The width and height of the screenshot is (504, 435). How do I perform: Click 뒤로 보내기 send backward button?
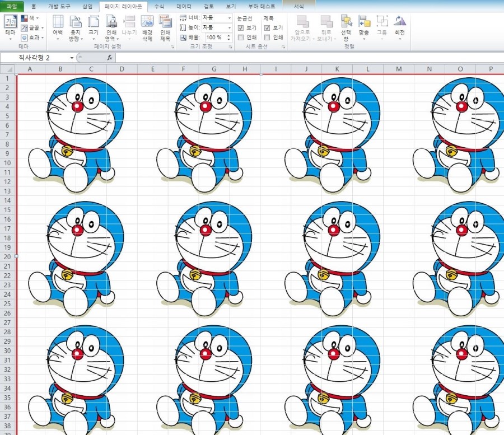[326, 28]
